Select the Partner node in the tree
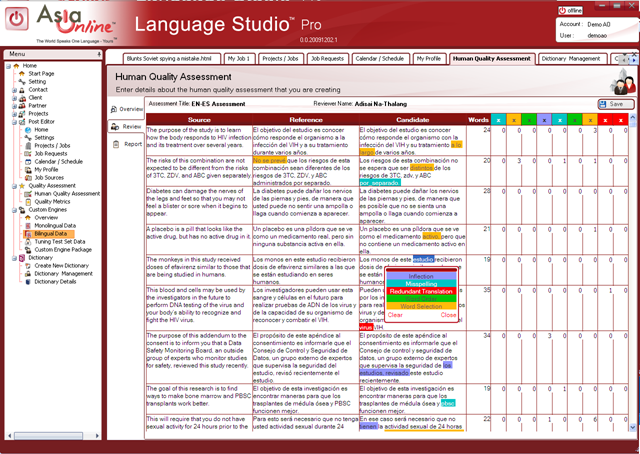 click(37, 105)
